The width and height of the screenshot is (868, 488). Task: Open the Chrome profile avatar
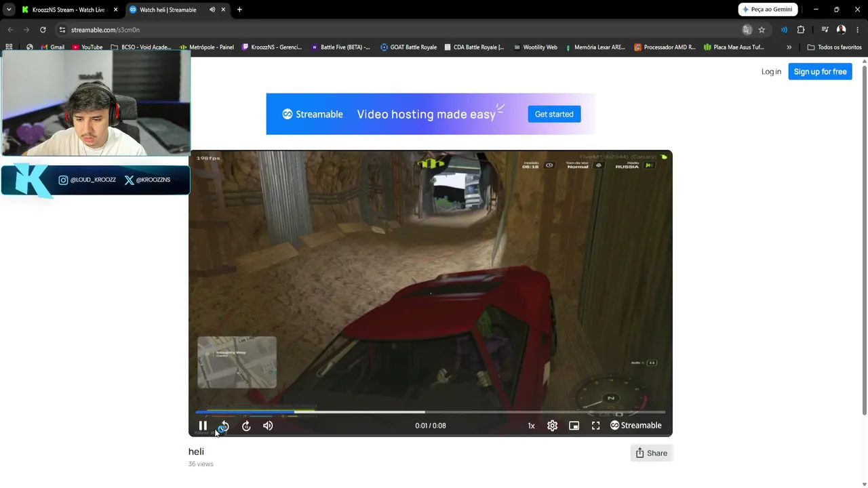(x=842, y=30)
